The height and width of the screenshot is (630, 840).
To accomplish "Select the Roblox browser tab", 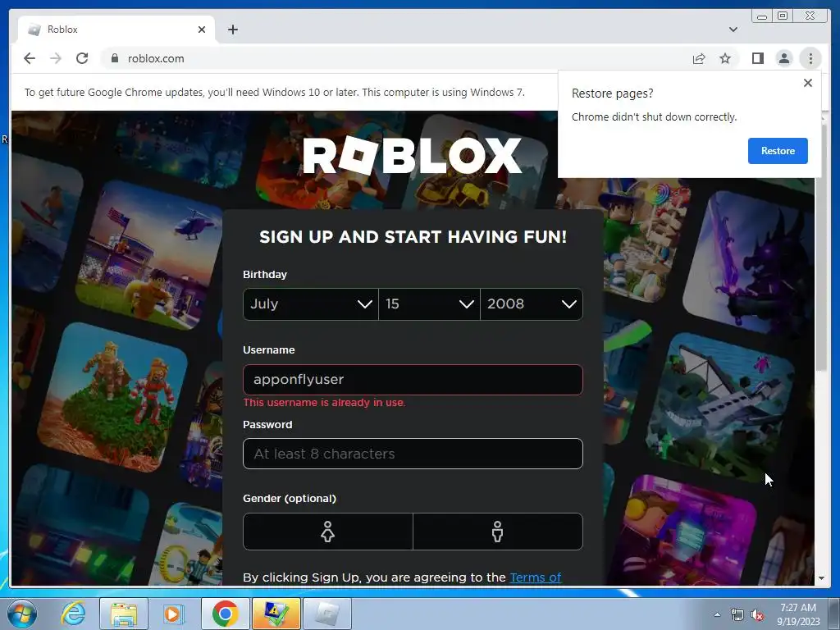I will pos(116,30).
